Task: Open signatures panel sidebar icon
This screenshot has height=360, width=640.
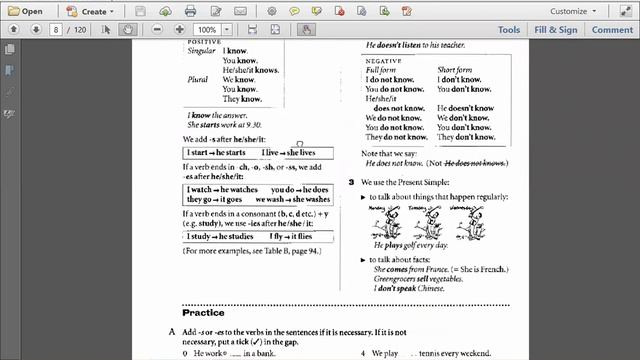Action: (x=9, y=113)
